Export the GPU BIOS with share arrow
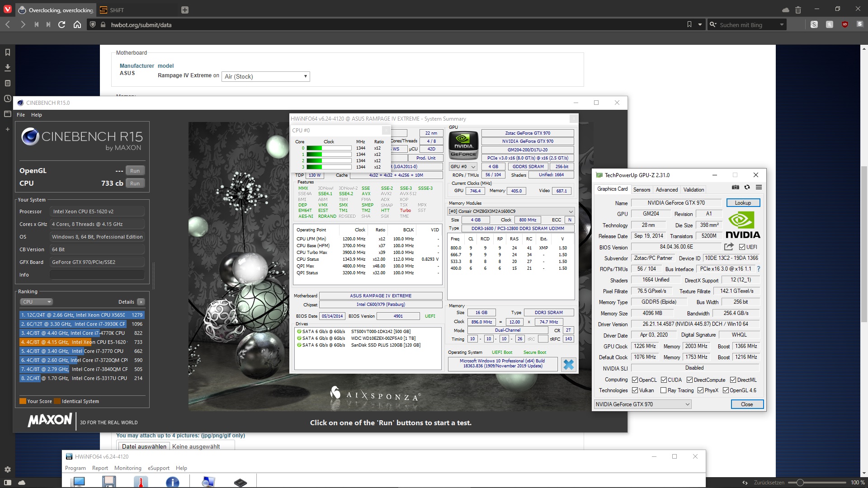The width and height of the screenshot is (868, 488). point(729,247)
